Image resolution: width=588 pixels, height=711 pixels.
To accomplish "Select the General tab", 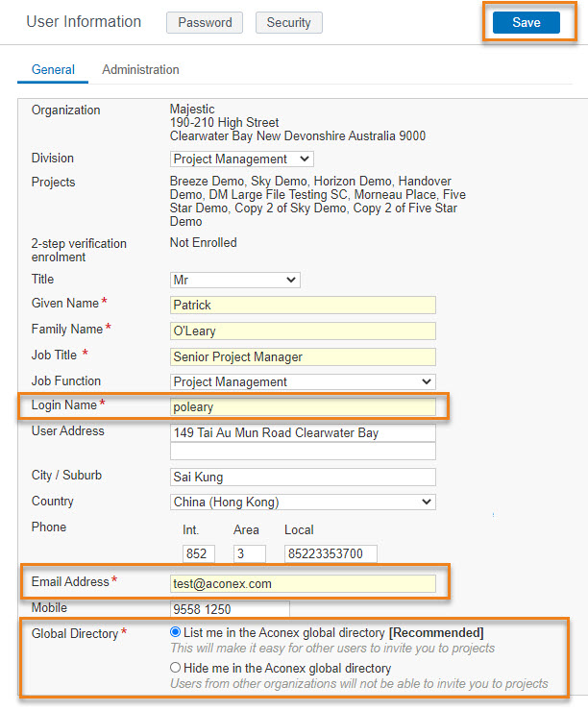I will pos(53,70).
